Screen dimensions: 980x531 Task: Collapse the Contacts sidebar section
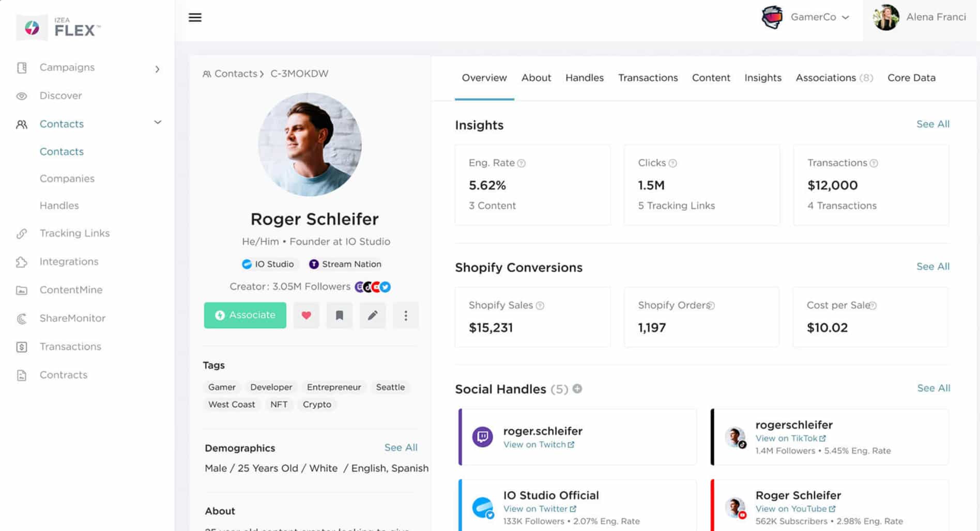tap(157, 122)
